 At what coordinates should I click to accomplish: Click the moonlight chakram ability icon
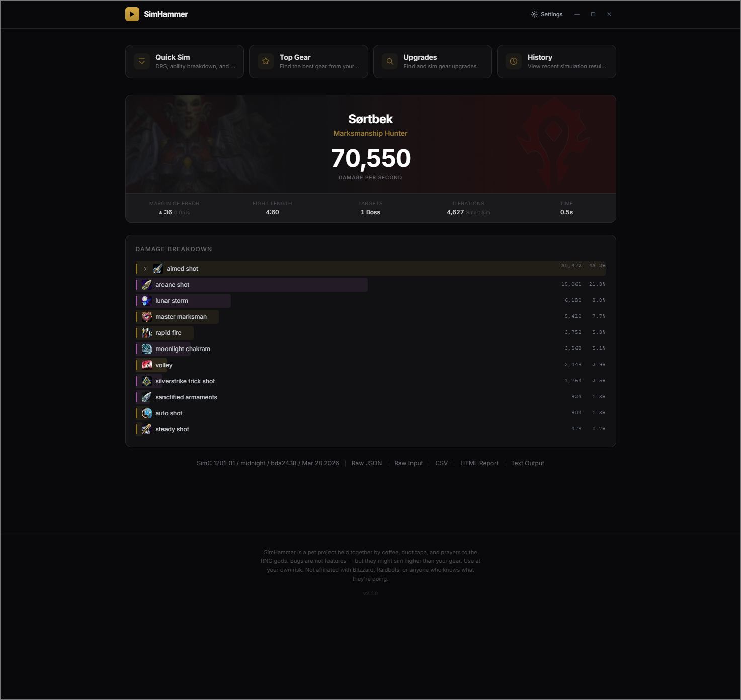coord(147,349)
